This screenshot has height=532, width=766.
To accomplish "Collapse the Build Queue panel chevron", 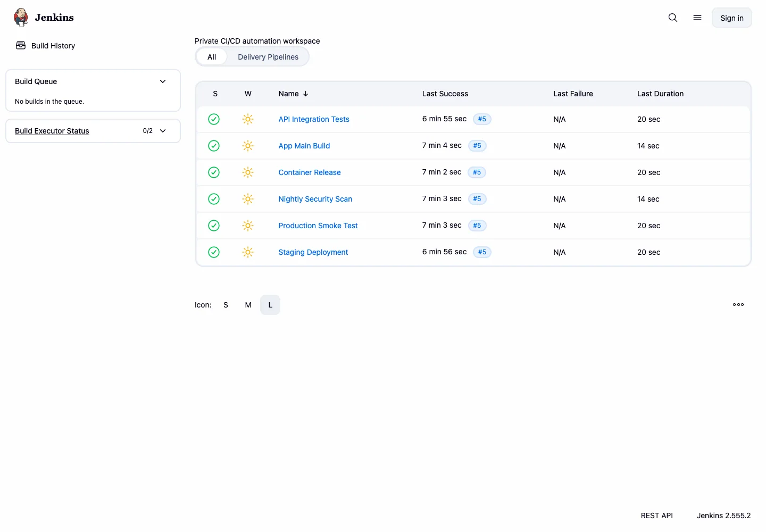I will pyautogui.click(x=163, y=81).
